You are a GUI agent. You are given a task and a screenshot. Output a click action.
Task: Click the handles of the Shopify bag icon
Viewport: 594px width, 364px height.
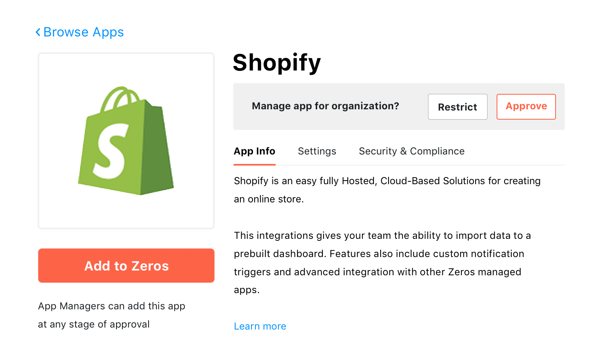[120, 98]
